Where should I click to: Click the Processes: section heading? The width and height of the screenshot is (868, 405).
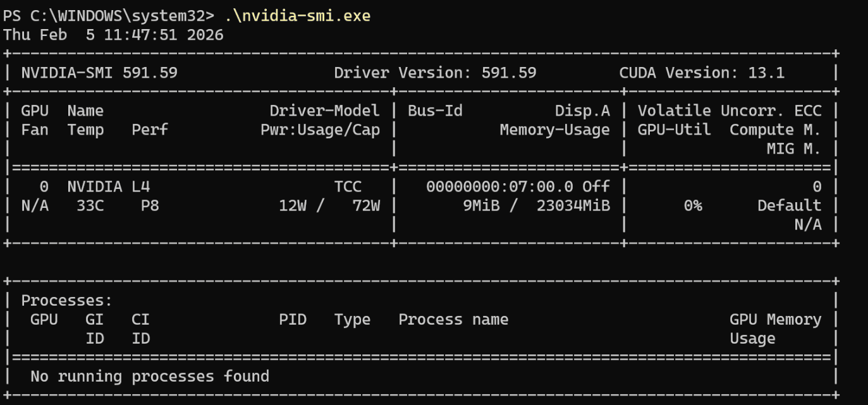[67, 301]
